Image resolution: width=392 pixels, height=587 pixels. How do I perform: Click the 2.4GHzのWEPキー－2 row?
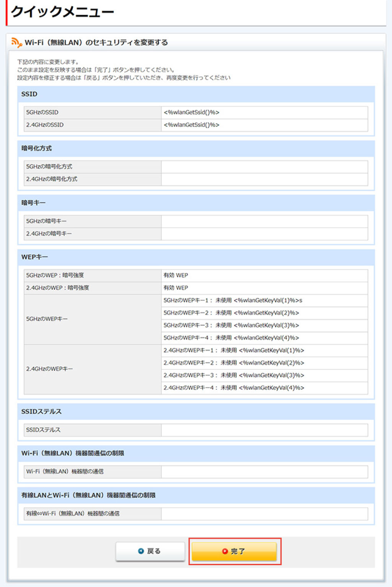coord(265,363)
